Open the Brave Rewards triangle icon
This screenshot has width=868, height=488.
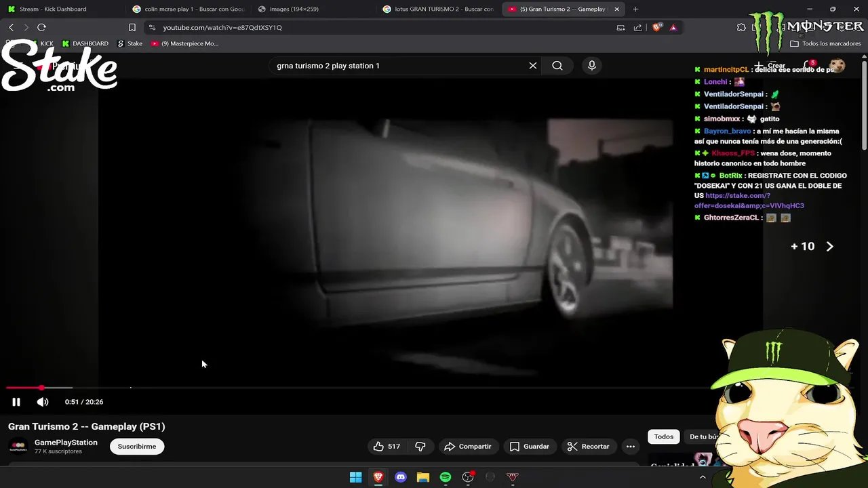click(673, 27)
